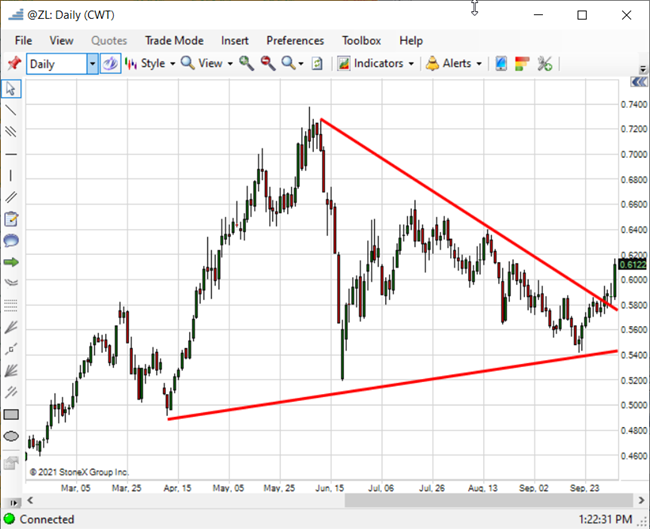Click the View toolbar button

(x=207, y=64)
